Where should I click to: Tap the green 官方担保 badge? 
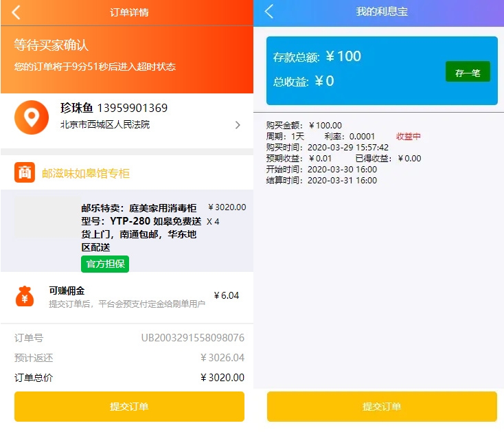[104, 264]
